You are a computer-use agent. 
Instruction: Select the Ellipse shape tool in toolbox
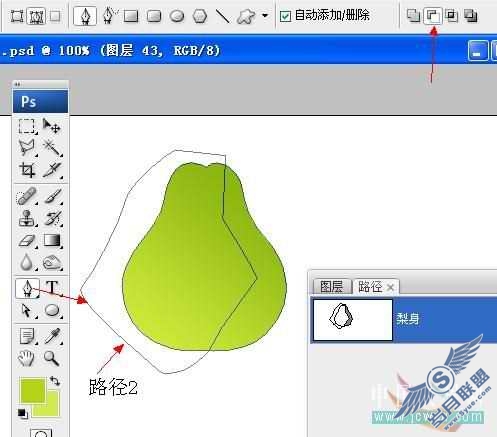(52, 310)
